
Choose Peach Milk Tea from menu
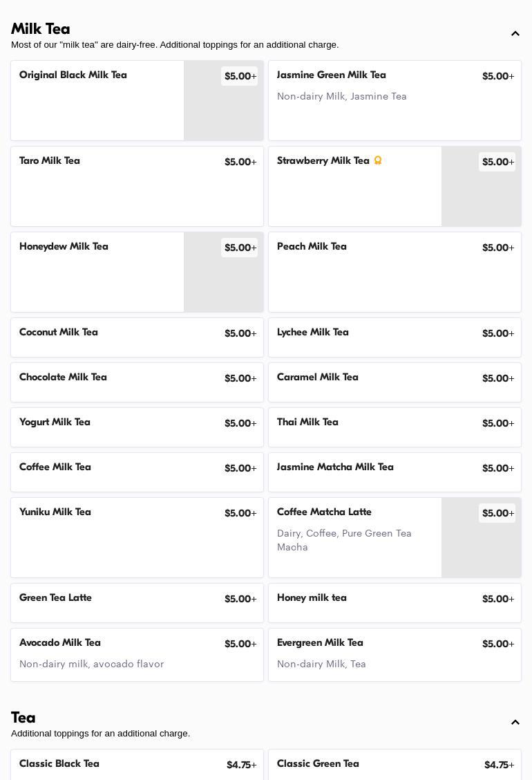click(x=395, y=272)
